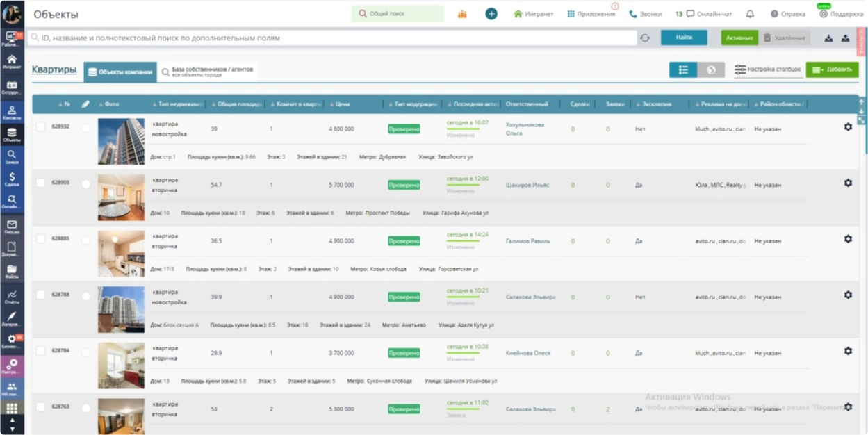Screen dimensions: 868x435
Task: Open the Квартиры object type selector
Action: click(54, 69)
